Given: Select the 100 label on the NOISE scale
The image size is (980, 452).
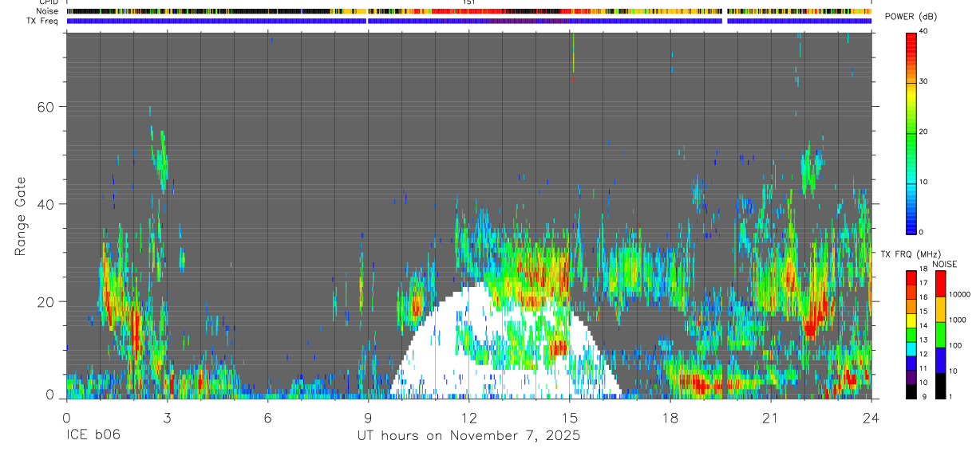Looking at the screenshot, I should click(955, 345).
